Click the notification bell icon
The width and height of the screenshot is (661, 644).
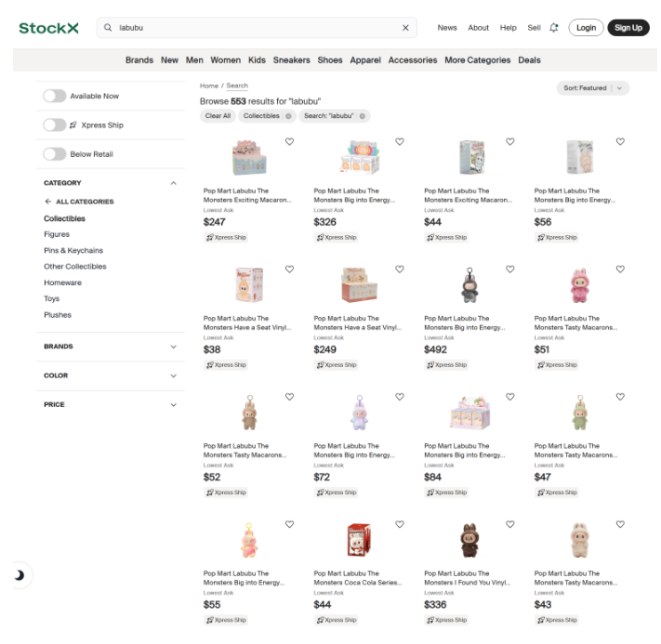(x=553, y=28)
